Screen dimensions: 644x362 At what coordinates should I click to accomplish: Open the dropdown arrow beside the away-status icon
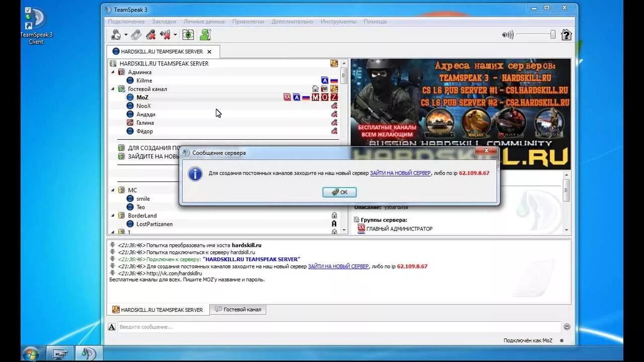tap(126, 35)
